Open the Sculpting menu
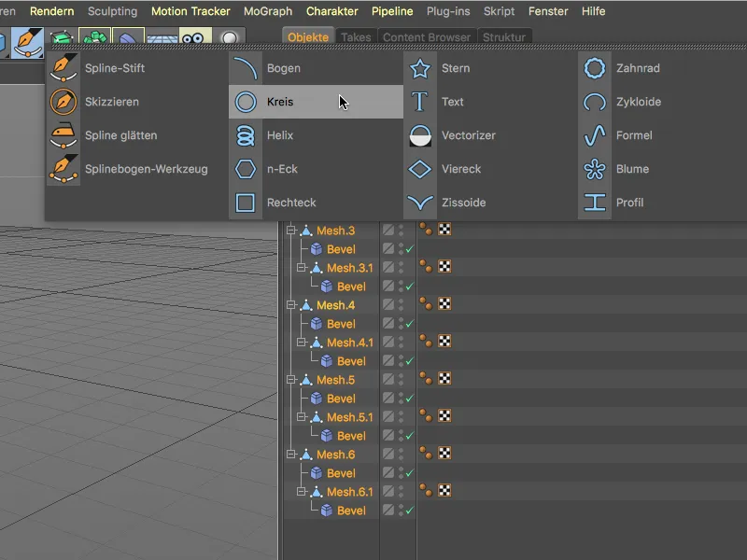Image resolution: width=747 pixels, height=560 pixels. (x=112, y=11)
